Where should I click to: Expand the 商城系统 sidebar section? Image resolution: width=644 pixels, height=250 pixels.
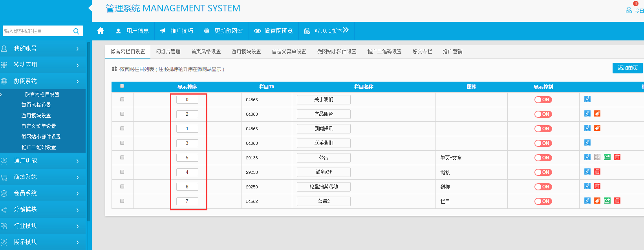pyautogui.click(x=42, y=177)
